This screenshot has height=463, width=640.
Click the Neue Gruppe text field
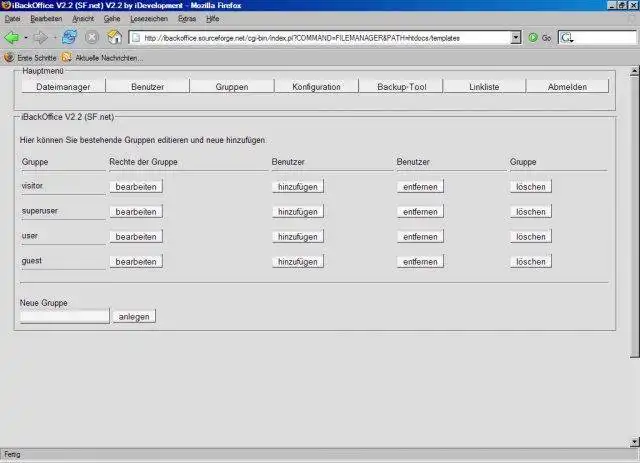(x=65, y=316)
